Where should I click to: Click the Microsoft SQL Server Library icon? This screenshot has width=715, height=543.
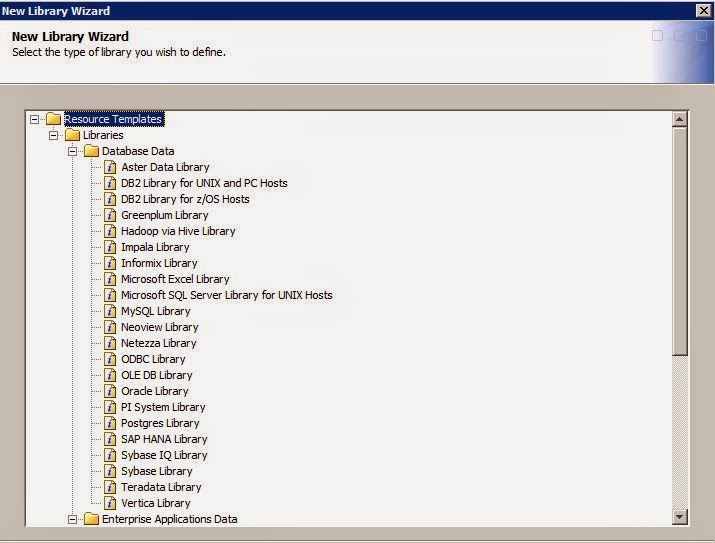tap(110, 295)
